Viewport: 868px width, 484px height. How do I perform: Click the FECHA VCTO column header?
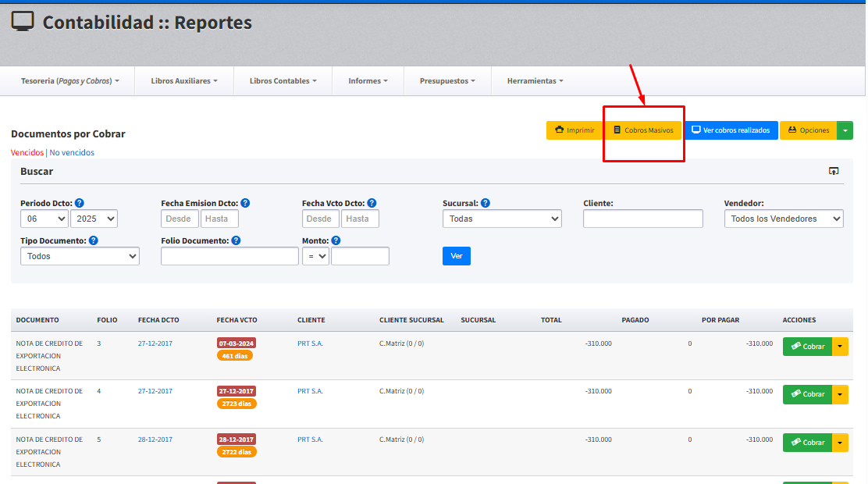click(237, 320)
